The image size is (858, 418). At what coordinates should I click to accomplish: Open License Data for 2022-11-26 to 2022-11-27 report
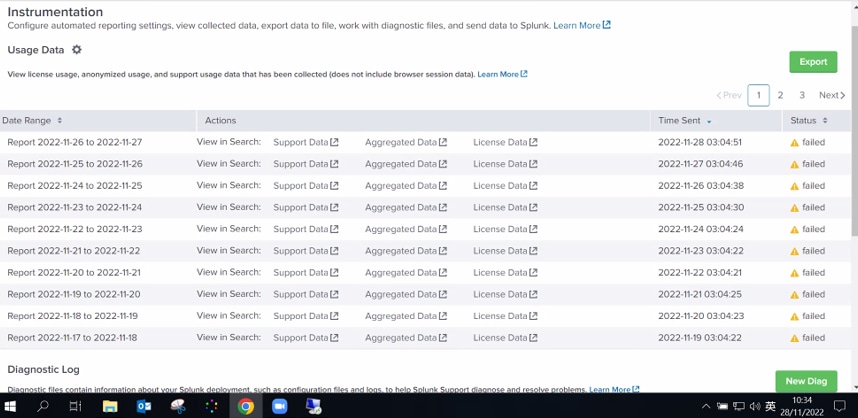tap(505, 142)
